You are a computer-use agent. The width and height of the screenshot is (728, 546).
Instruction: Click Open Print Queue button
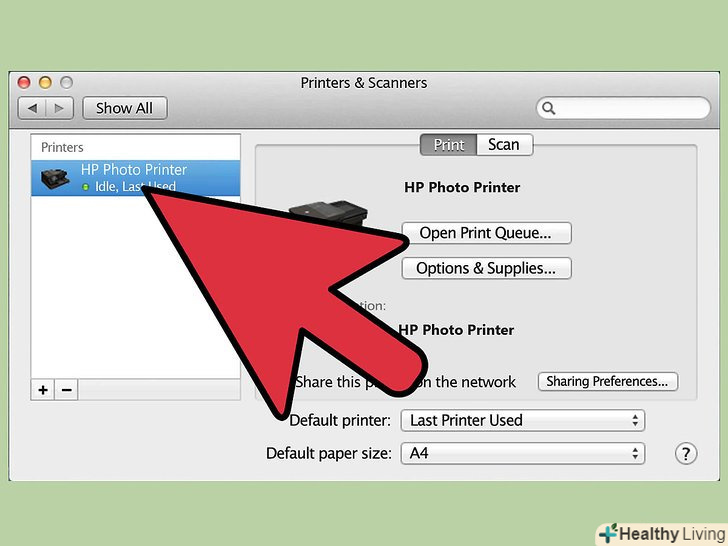486,233
